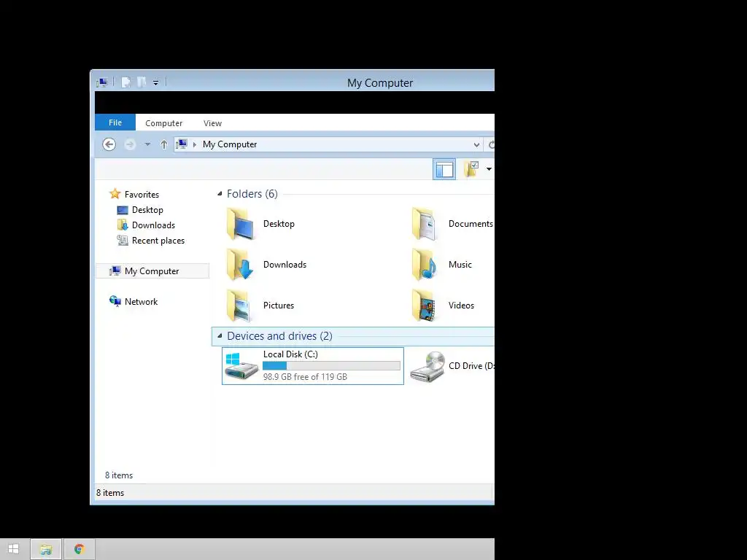Click the Pictures folder label
The image size is (747, 560).
(278, 306)
